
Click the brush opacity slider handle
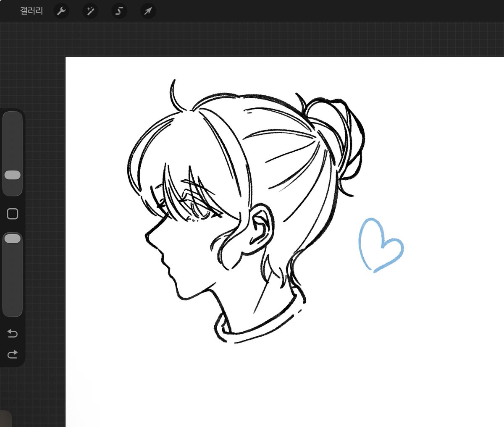coord(13,238)
